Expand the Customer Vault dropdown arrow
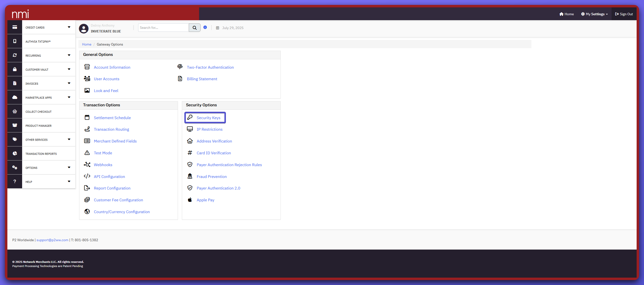 (x=69, y=69)
